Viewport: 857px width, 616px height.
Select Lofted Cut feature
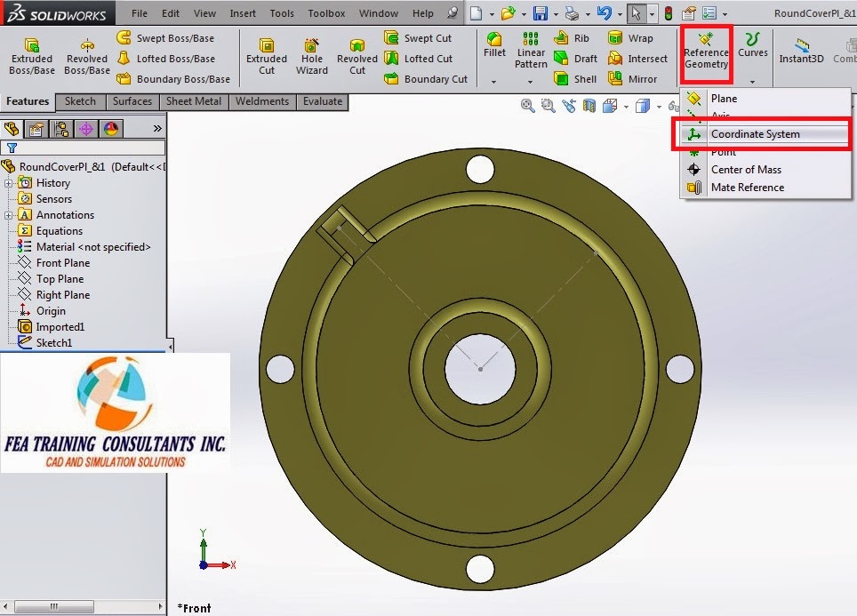pyautogui.click(x=419, y=59)
